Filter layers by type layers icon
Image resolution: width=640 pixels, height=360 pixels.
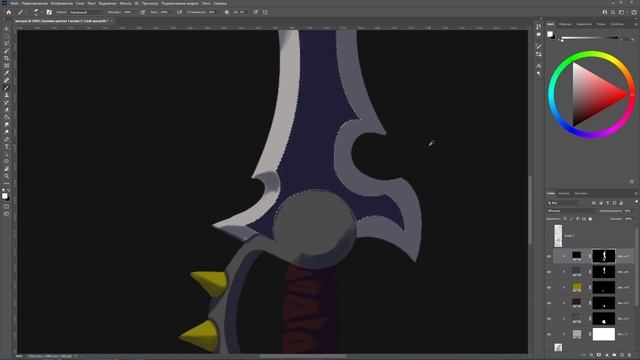[607, 203]
